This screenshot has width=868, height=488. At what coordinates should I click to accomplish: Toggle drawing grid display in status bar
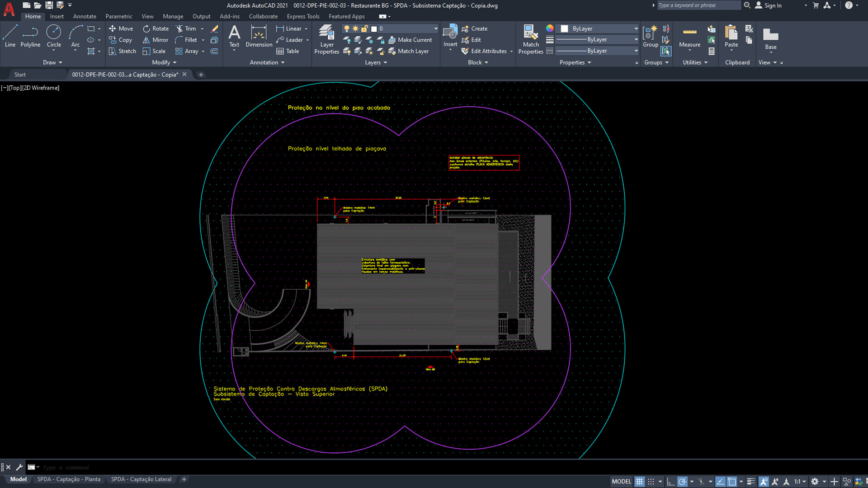(639, 482)
